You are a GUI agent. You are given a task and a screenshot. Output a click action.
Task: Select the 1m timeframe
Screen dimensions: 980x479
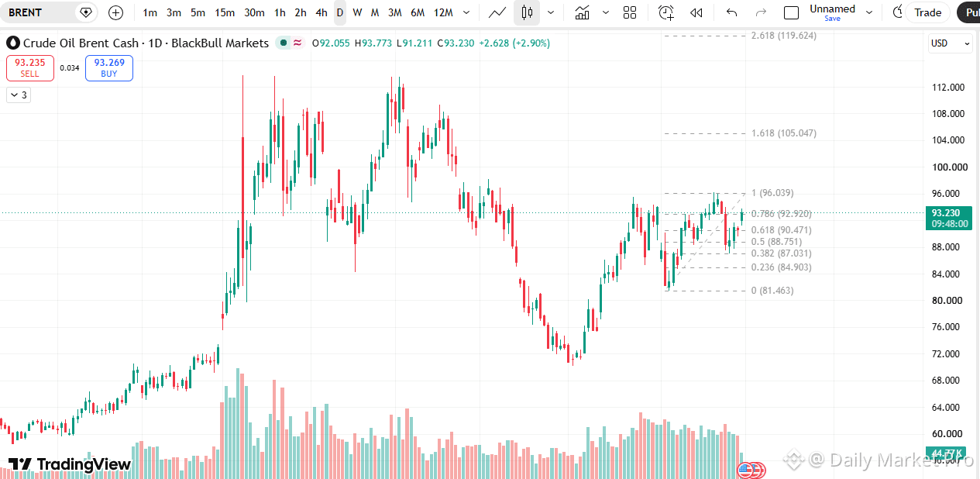tap(150, 12)
